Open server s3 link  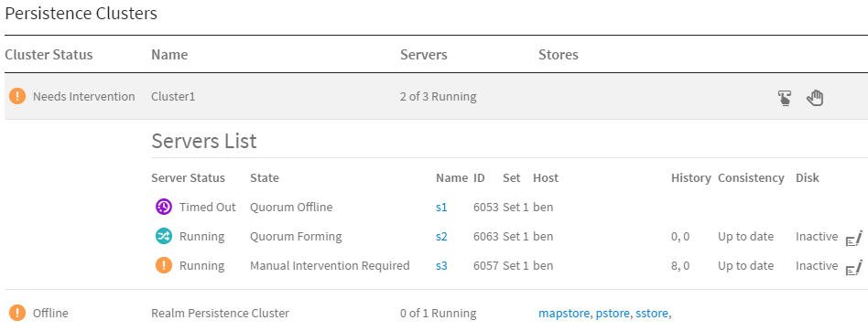[441, 266]
